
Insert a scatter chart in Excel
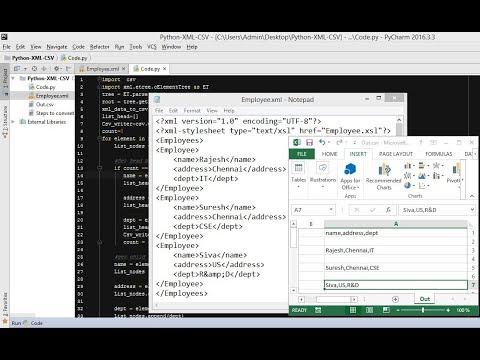coord(422,185)
